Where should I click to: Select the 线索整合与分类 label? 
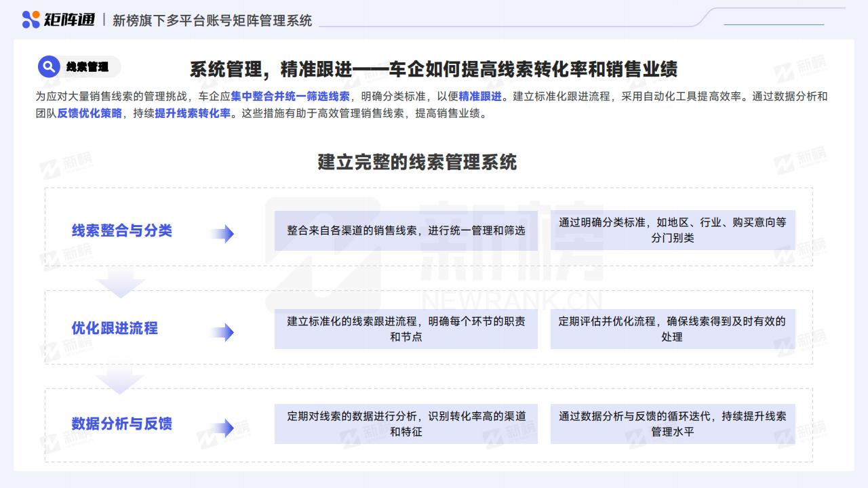point(122,230)
